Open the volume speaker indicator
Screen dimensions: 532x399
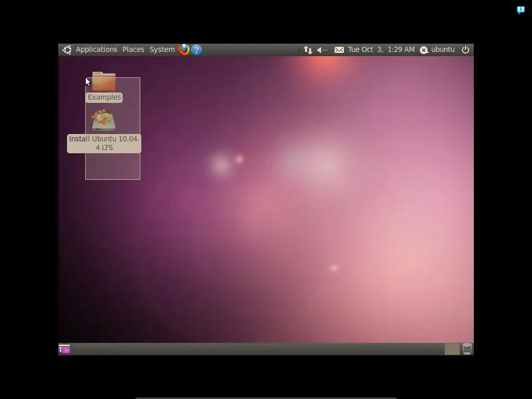322,50
